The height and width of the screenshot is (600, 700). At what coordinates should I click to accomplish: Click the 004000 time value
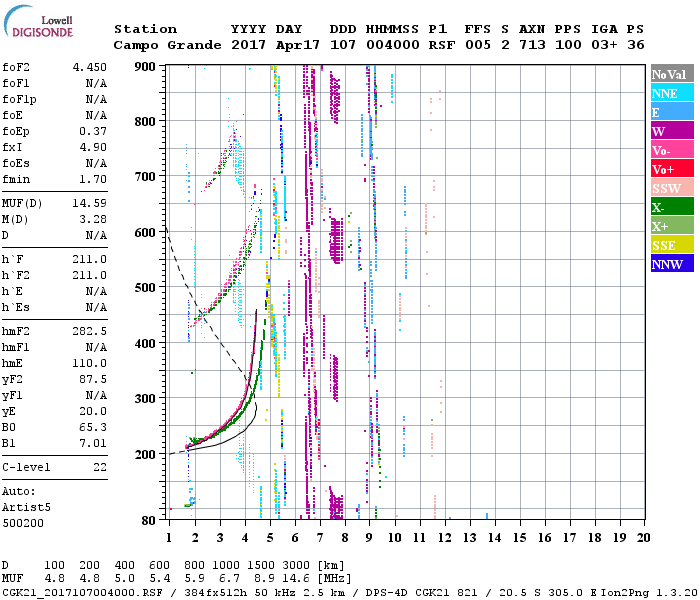point(393,45)
